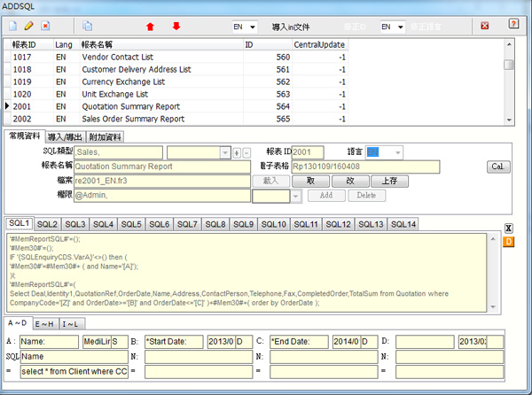Click the black X button beside SQL tabs
This screenshot has width=532, height=395.
point(508,228)
